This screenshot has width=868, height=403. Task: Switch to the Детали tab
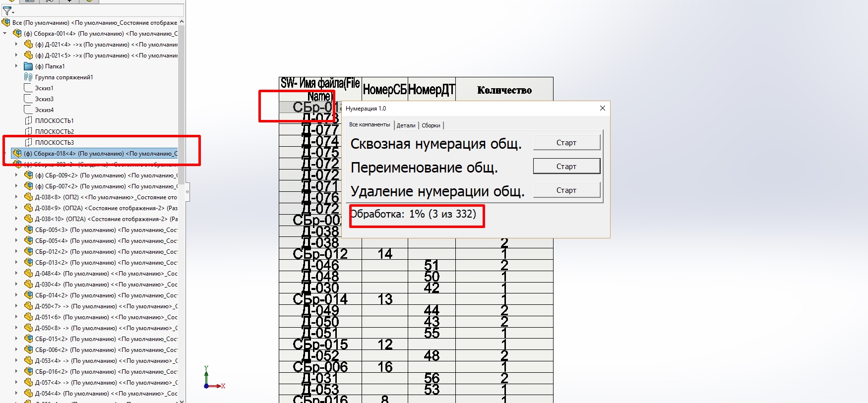point(406,125)
